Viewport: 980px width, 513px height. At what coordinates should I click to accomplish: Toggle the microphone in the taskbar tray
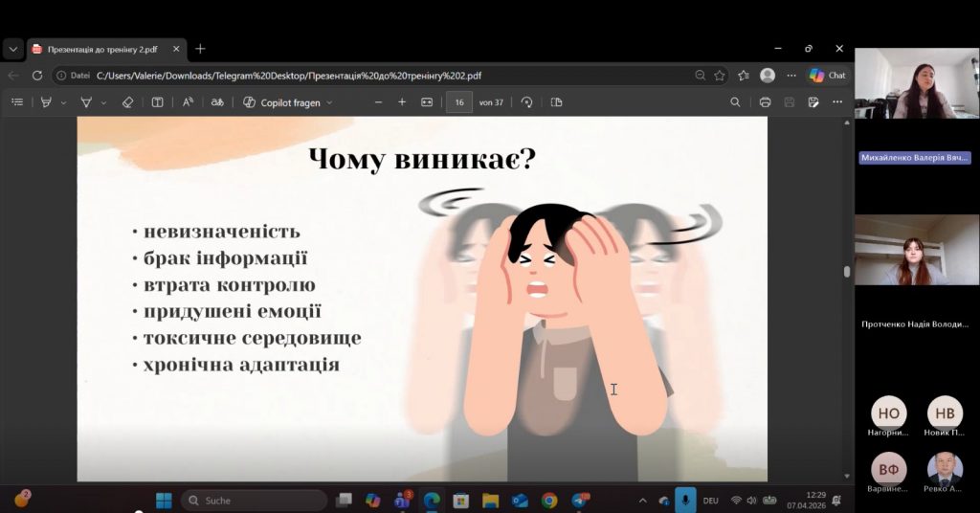[685, 501]
